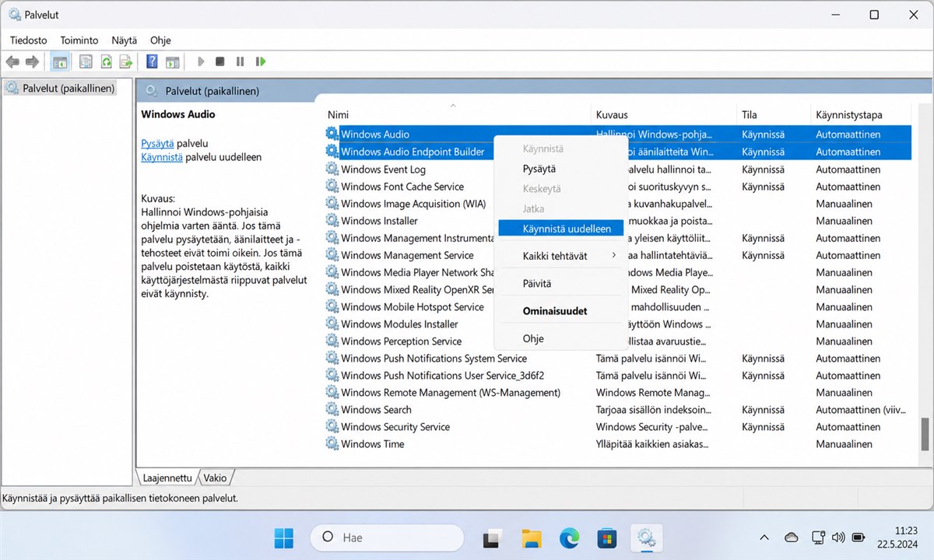
Task: Open the Windows Start menu
Action: [284, 537]
